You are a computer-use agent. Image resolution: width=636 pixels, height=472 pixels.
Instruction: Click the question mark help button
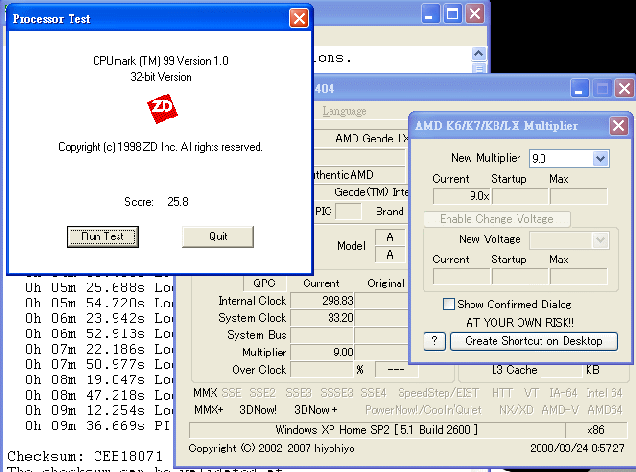pos(434,341)
